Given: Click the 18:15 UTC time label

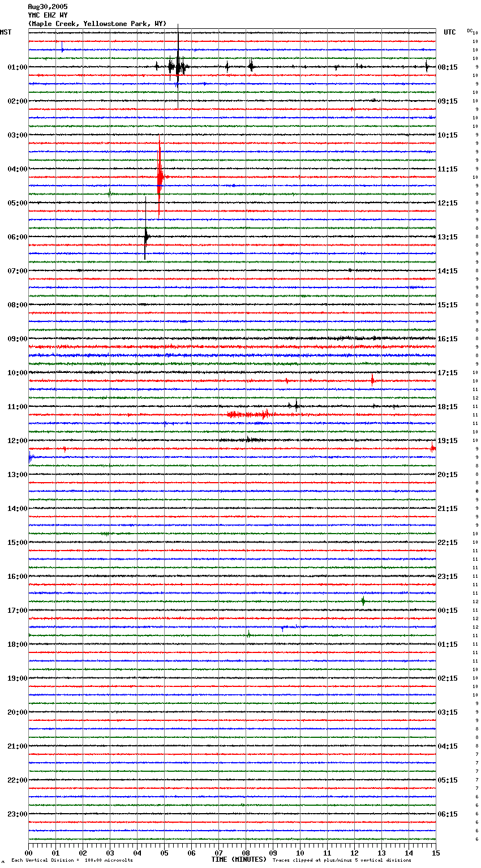Looking at the screenshot, I should pyautogui.click(x=448, y=407).
